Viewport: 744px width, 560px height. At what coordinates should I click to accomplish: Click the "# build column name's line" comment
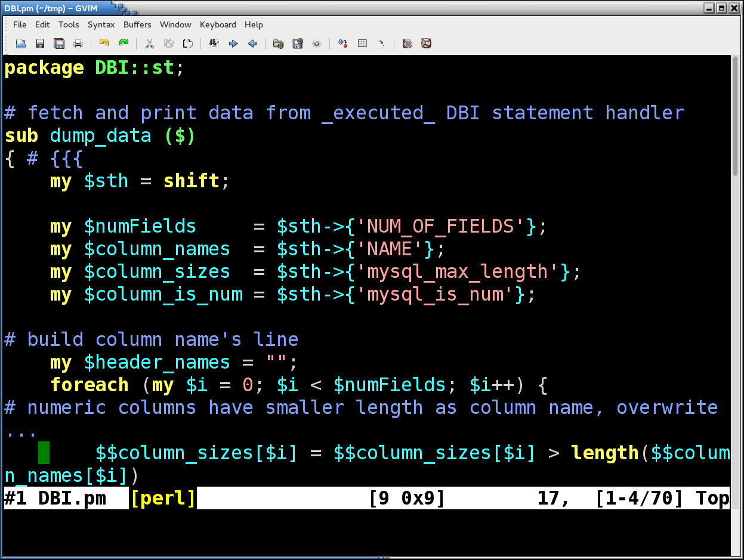[x=152, y=339]
